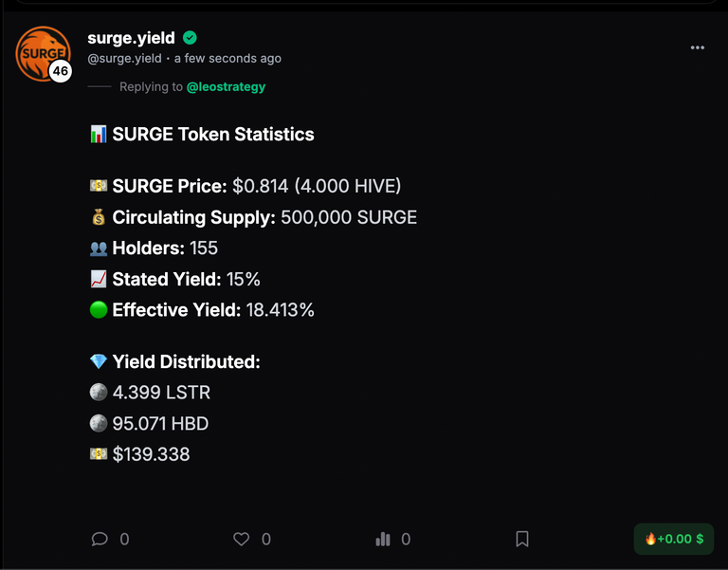The image size is (728, 570).
Task: Open the bar chart poll stats icon
Action: (383, 539)
